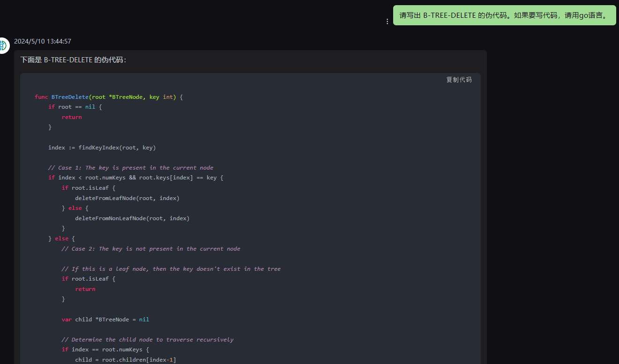Click the user message about B-TREE-DELETE
619x364 pixels.
coord(504,15)
